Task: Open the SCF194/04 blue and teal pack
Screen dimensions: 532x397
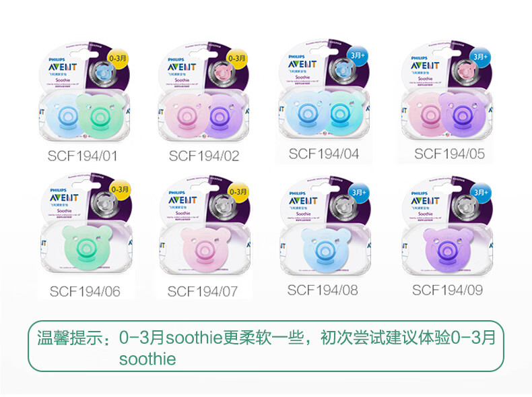Action: 324,90
